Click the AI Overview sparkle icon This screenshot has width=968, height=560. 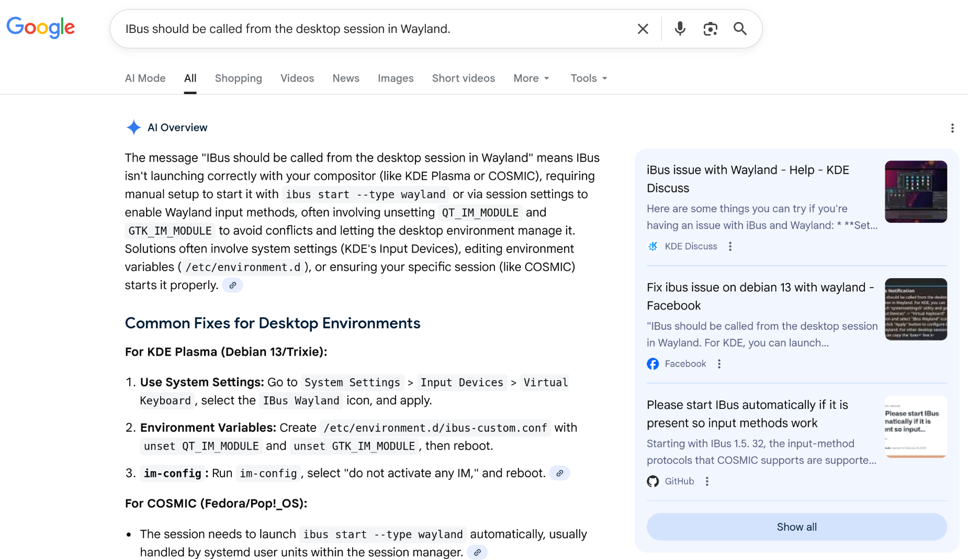coord(134,127)
